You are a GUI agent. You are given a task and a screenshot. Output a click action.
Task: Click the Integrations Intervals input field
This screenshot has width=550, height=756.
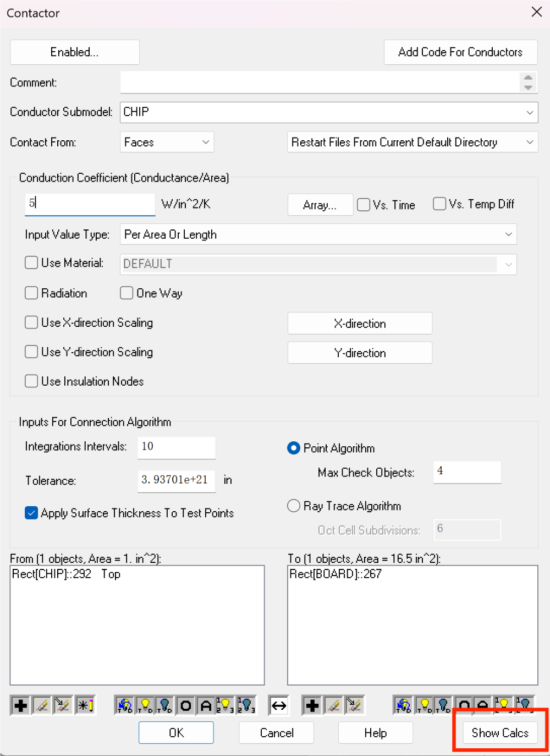pyautogui.click(x=177, y=447)
